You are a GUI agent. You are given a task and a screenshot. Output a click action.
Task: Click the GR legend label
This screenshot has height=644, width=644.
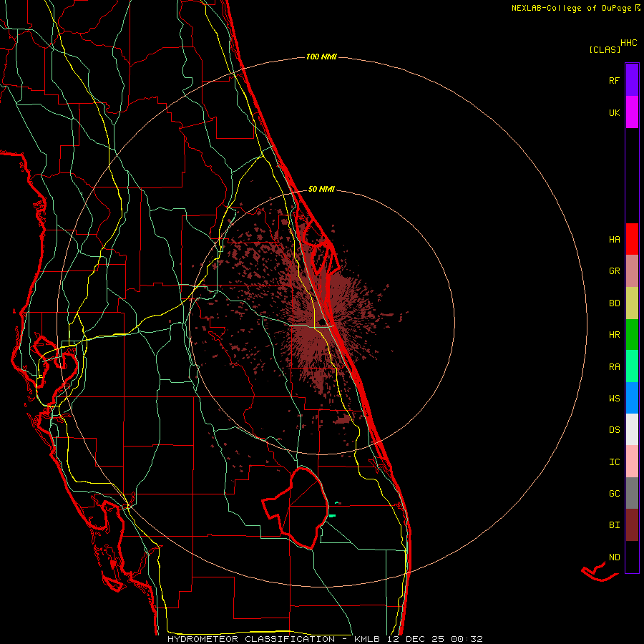click(614, 271)
